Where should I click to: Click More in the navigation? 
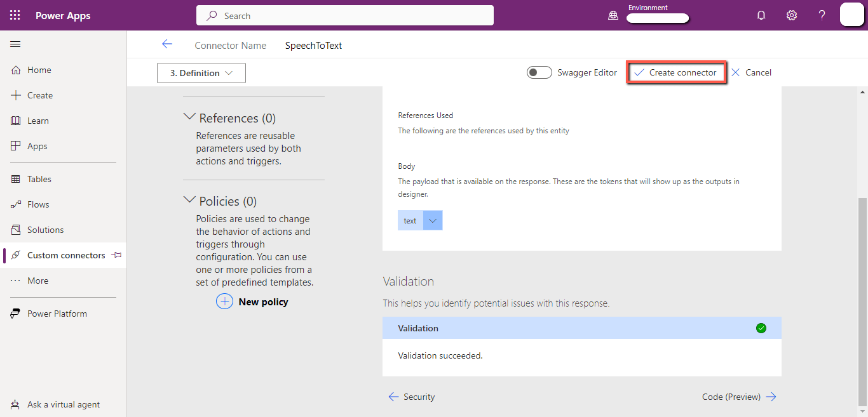tap(37, 281)
